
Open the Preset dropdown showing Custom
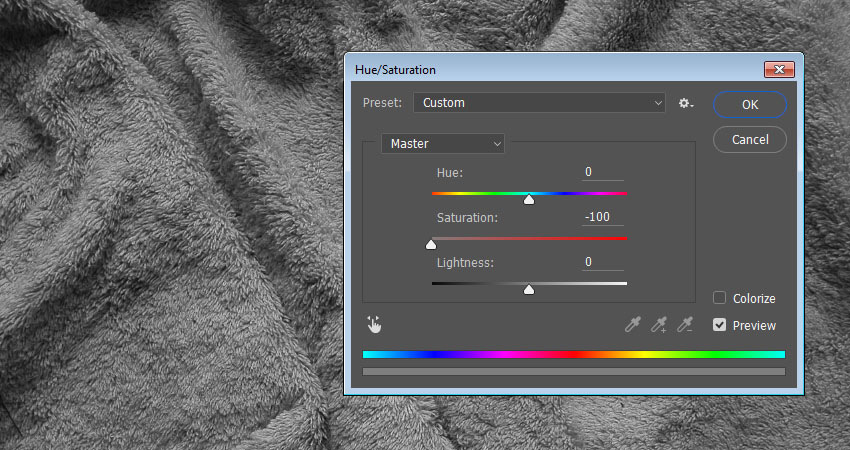[539, 103]
